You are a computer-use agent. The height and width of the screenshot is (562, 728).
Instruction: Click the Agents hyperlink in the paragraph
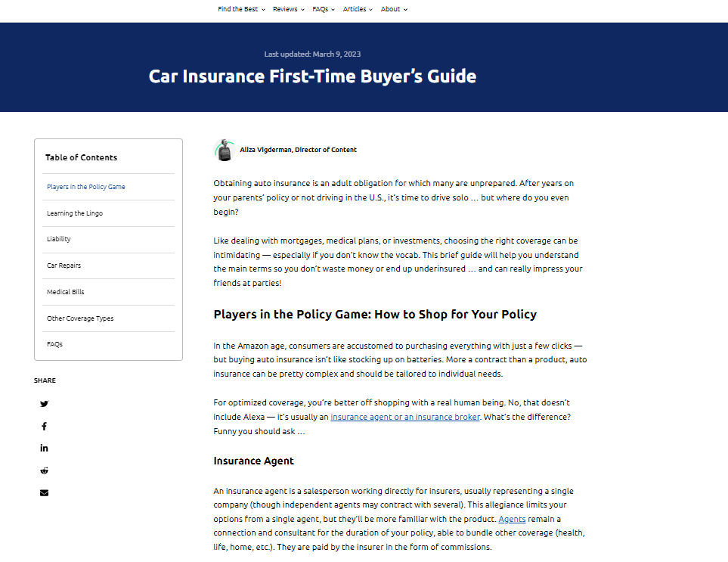(x=512, y=519)
